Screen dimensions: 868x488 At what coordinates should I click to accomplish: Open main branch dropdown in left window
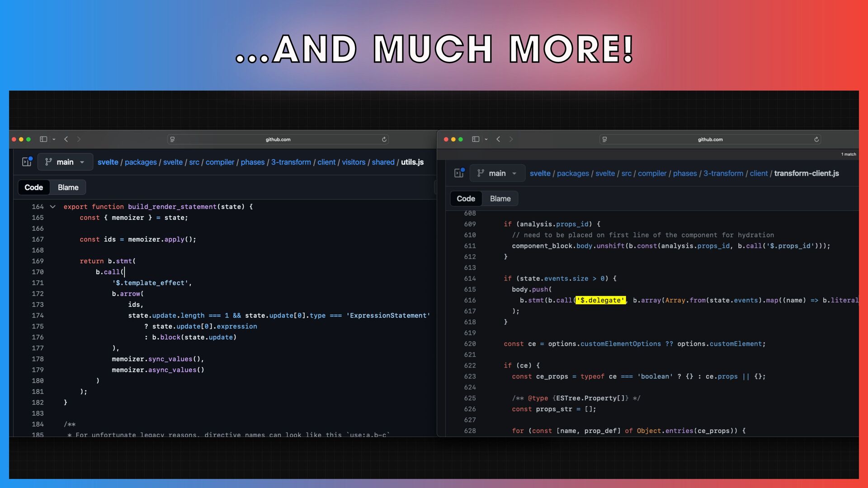pos(65,162)
